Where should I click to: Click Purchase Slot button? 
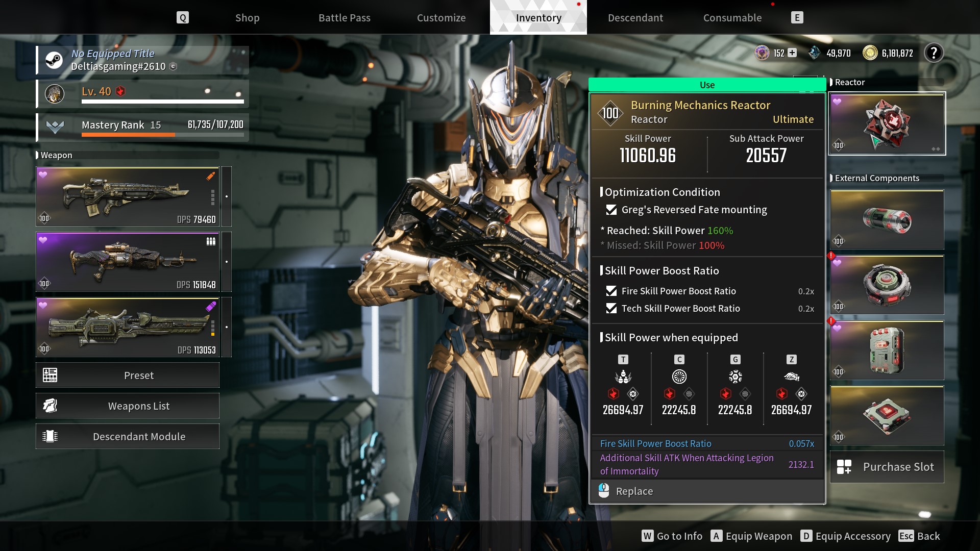(887, 467)
